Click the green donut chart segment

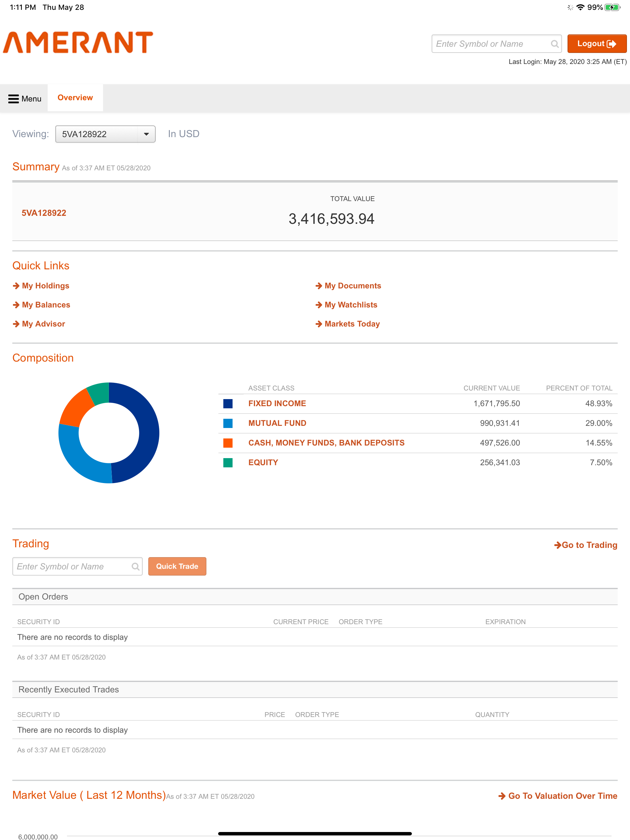pos(100,394)
